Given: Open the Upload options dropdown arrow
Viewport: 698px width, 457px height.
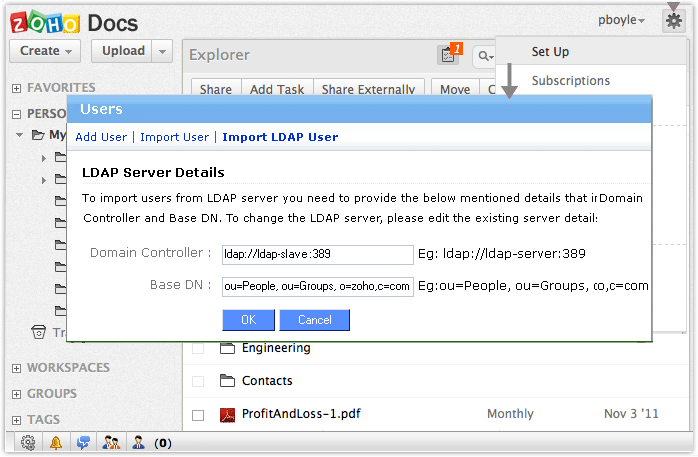Looking at the screenshot, I should 162,51.
